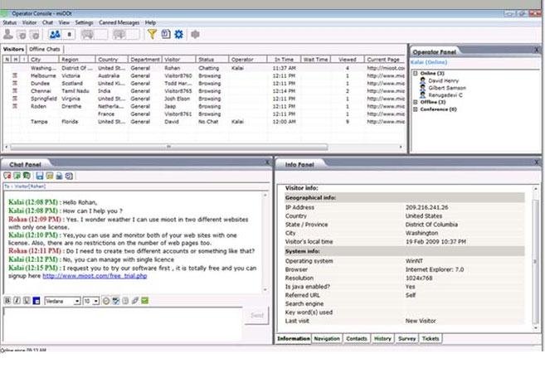Click the save chat floppy disk icon
This screenshot has width=545, height=392.
tap(40, 176)
